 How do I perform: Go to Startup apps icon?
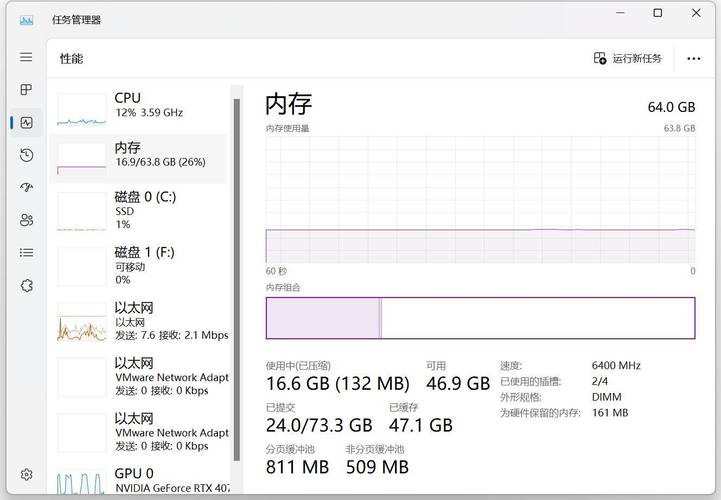pos(27,188)
